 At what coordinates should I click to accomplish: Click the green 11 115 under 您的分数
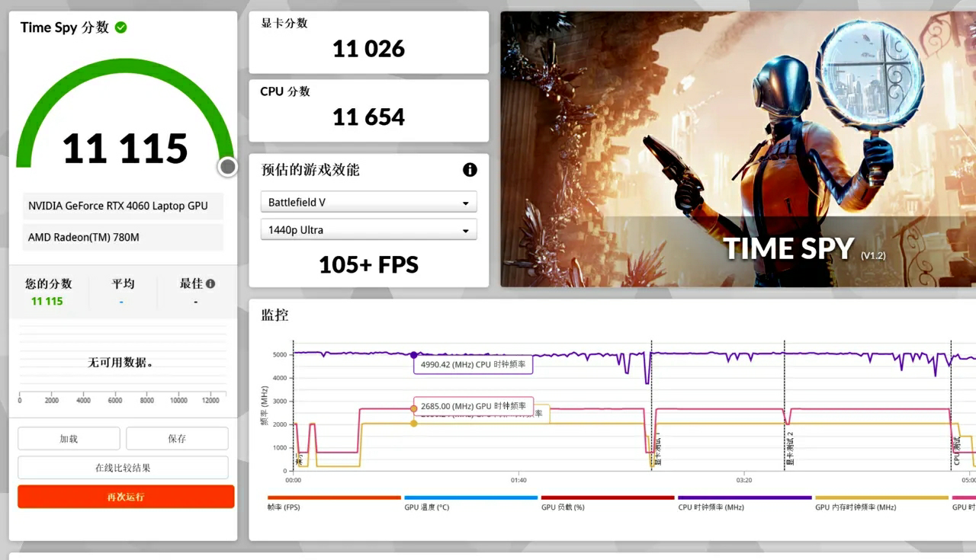pyautogui.click(x=47, y=301)
